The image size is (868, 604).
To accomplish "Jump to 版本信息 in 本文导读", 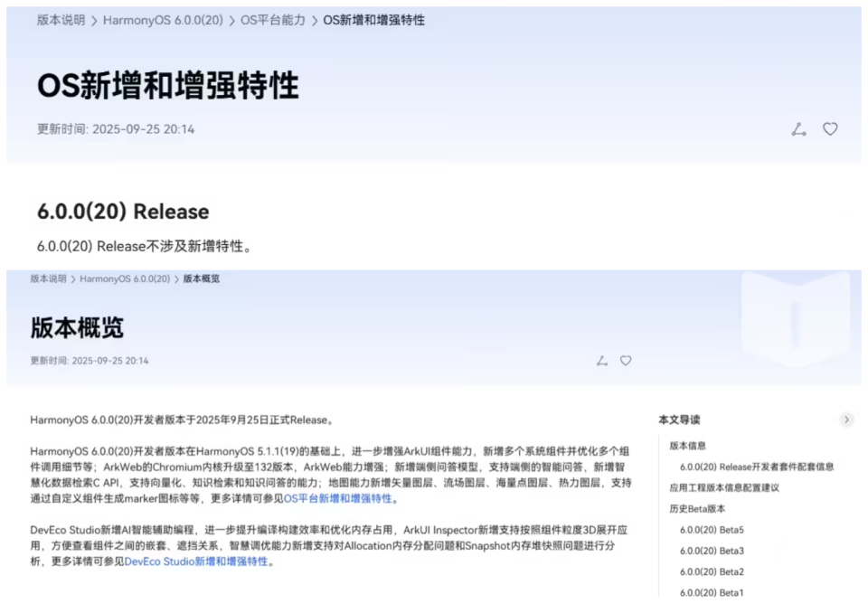I will click(688, 446).
